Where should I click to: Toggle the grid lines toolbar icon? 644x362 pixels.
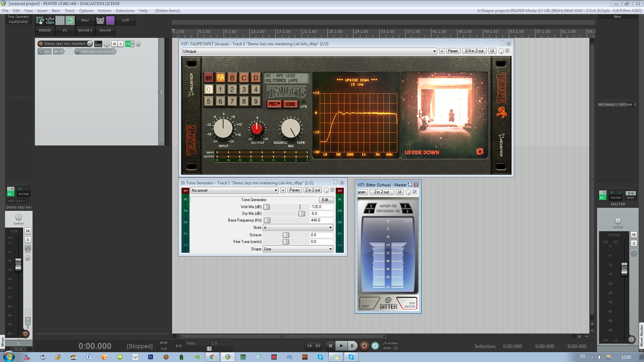click(60, 20)
